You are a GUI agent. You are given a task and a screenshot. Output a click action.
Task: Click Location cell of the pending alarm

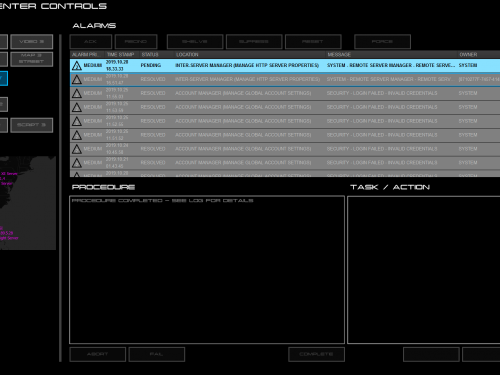point(247,65)
